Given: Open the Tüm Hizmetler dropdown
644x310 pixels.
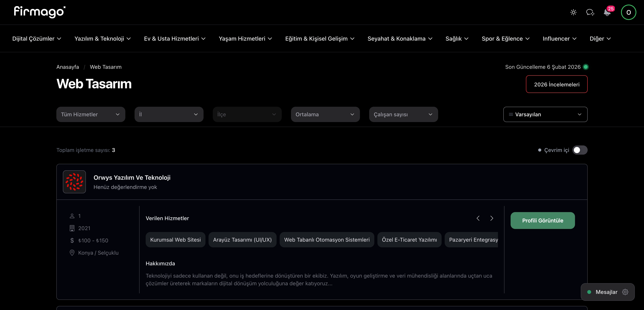Looking at the screenshot, I should (91, 115).
